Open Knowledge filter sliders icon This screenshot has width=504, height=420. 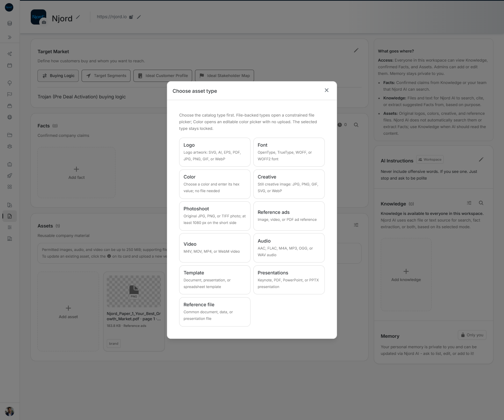[x=469, y=203]
